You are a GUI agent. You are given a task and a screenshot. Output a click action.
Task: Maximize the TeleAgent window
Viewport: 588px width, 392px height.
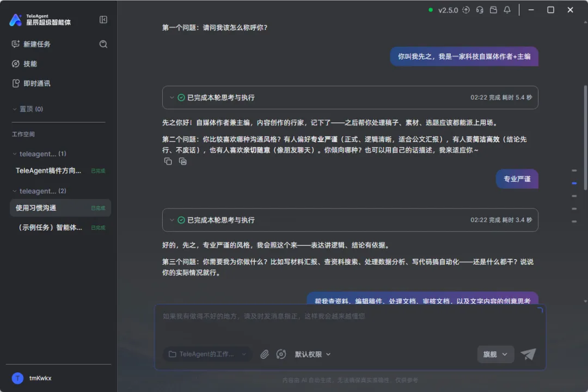(x=550, y=10)
